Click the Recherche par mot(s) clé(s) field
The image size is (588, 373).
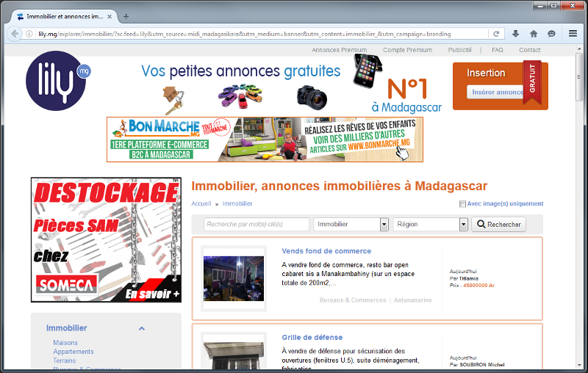[x=257, y=225]
